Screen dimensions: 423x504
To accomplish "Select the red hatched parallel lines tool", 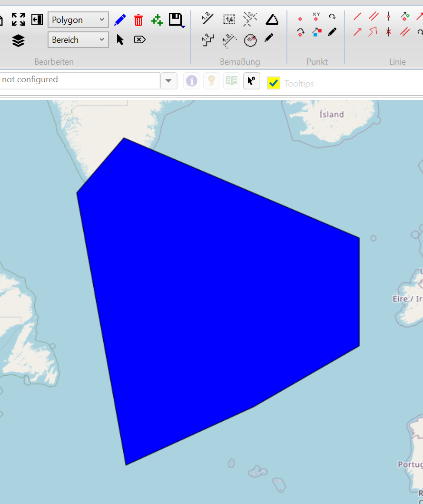I will click(x=405, y=31).
